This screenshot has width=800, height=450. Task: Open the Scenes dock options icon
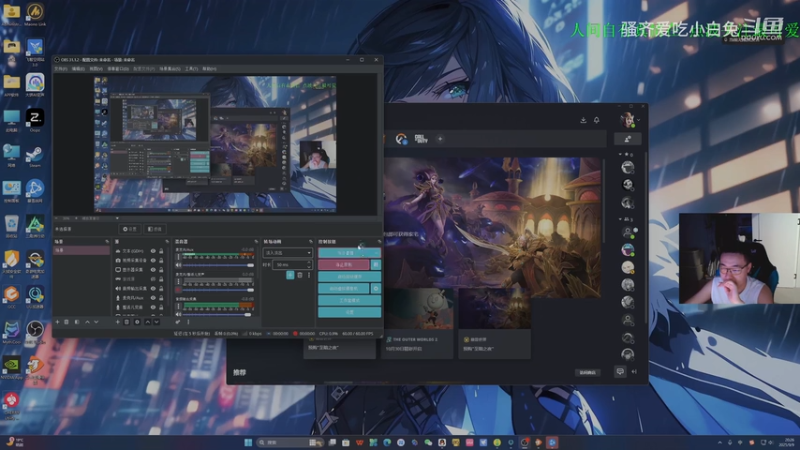point(107,241)
